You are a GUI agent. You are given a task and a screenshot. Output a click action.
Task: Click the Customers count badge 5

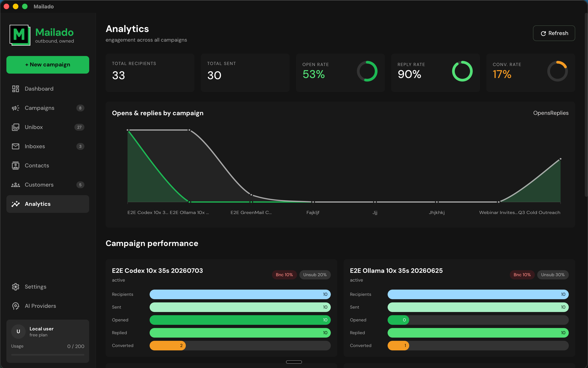click(x=80, y=185)
